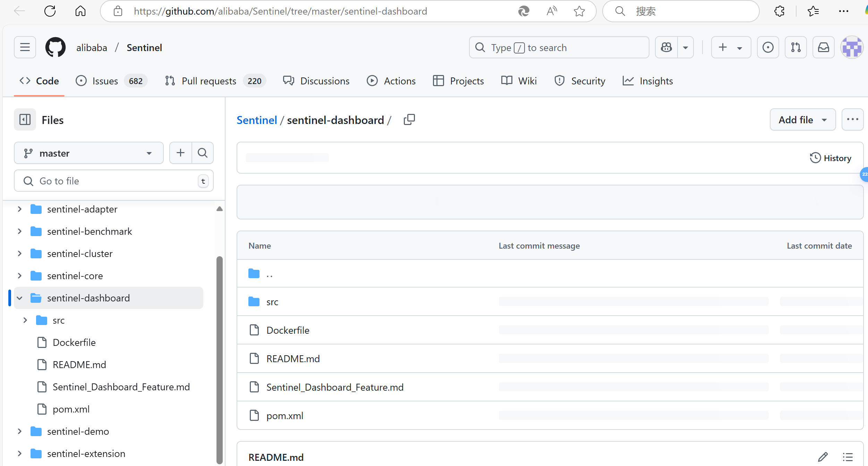
Task: Click the GitHub Octocat logo
Action: 55,47
